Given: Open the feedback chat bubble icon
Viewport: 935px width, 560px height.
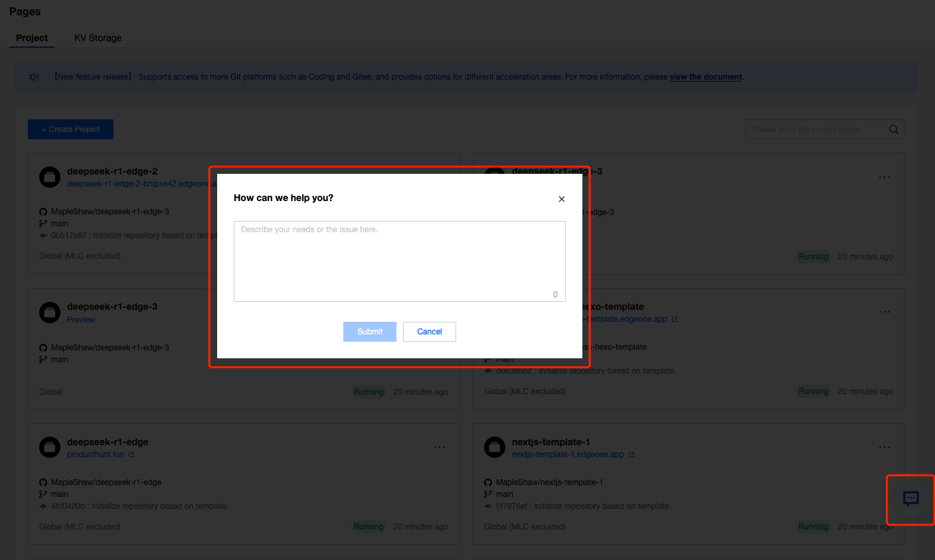Looking at the screenshot, I should [910, 500].
